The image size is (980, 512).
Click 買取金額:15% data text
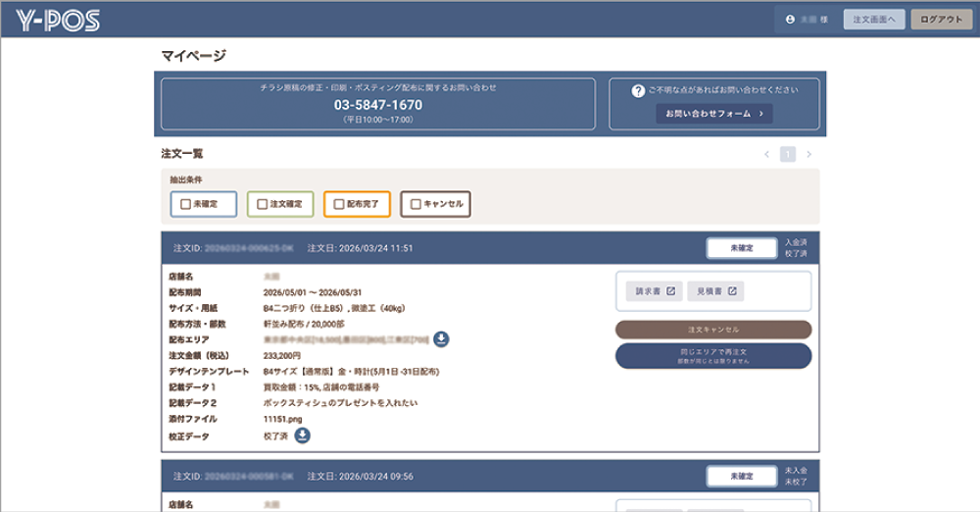(x=321, y=387)
